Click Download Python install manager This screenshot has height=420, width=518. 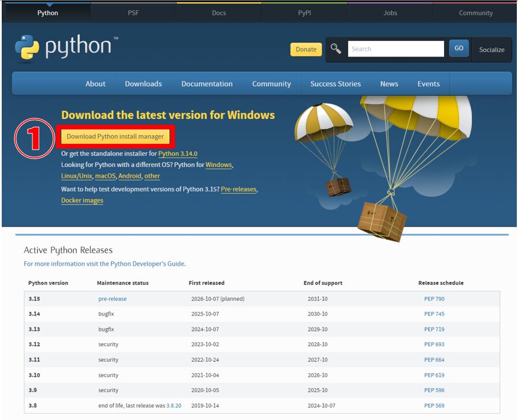click(115, 137)
